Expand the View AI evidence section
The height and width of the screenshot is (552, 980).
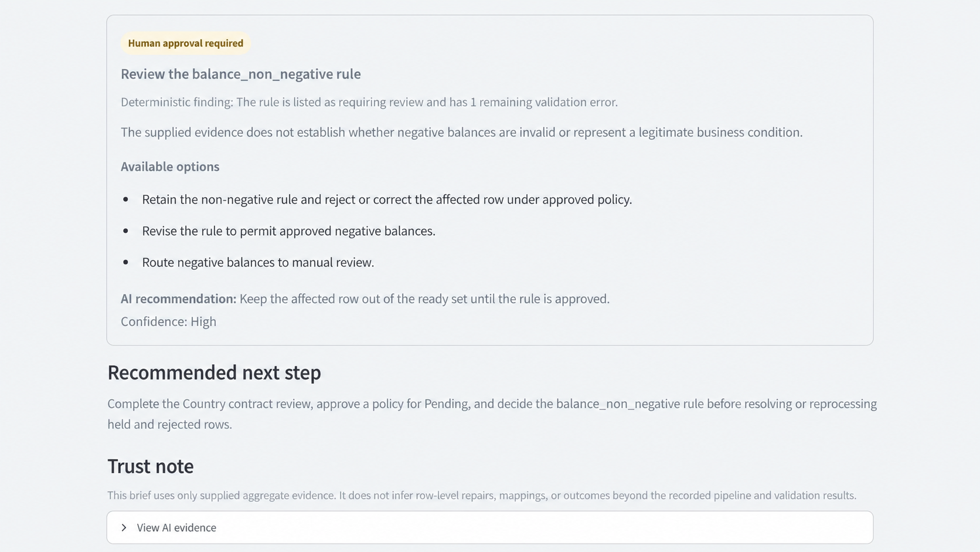click(x=489, y=527)
